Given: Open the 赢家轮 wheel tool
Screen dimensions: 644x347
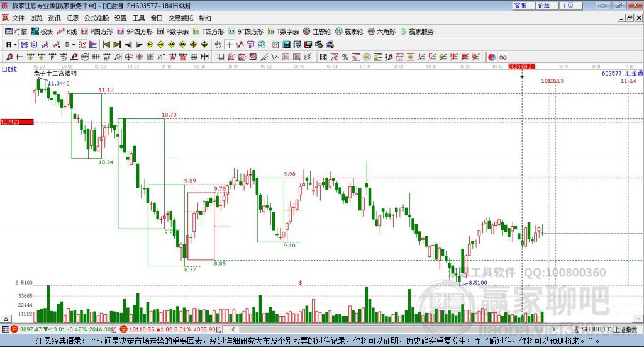Looking at the screenshot, I should (349, 31).
